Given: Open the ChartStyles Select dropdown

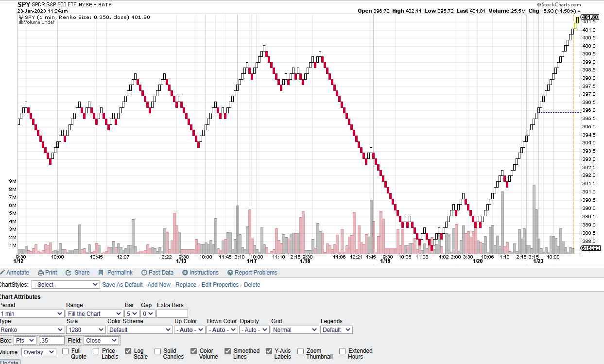Looking at the screenshot, I should click(66, 285).
